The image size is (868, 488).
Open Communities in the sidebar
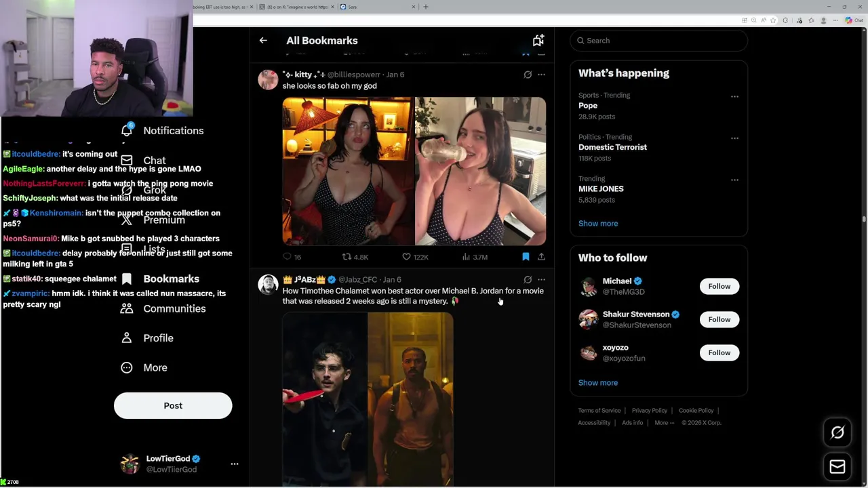coord(163,308)
